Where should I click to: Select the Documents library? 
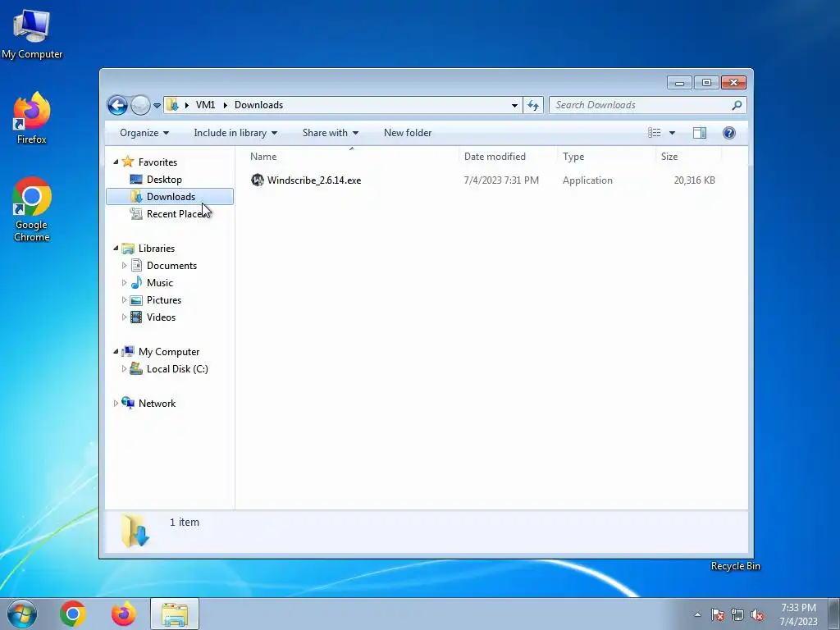[171, 265]
